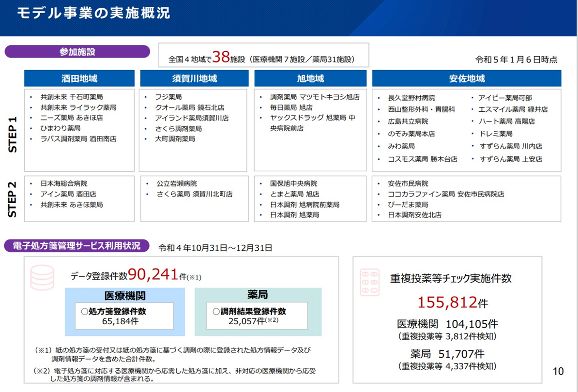Screen dimensions: 578x392
Task: Click 日本海総合病院 in the list
Action: 64,184
